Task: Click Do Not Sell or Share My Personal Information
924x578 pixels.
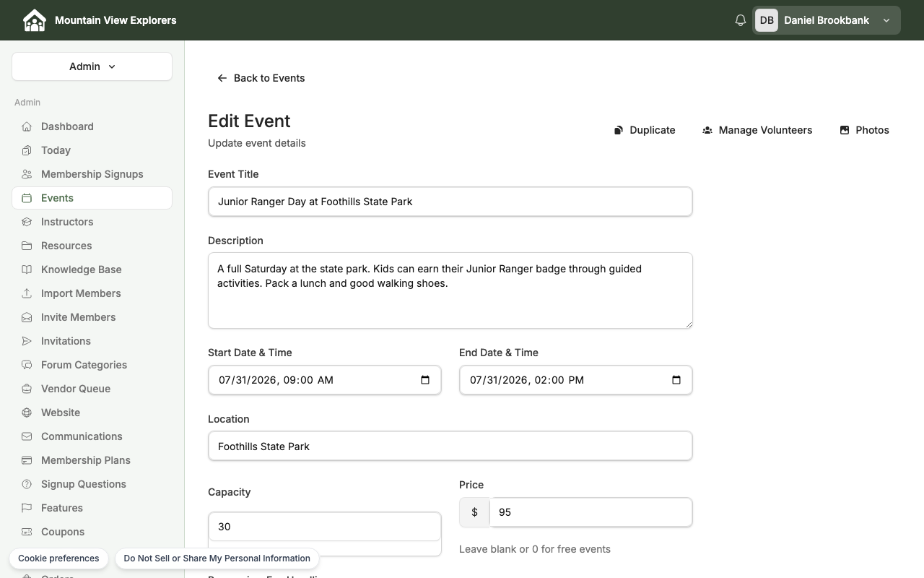Action: 217,558
